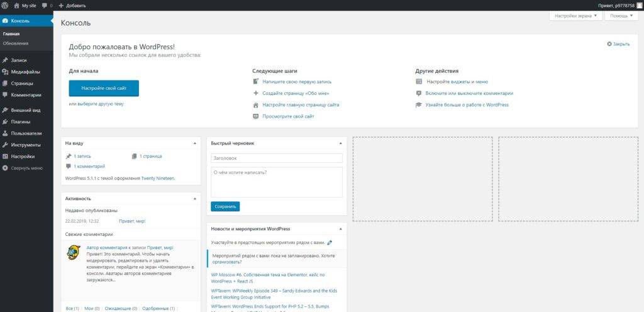Click выберите другую тему link
The height and width of the screenshot is (312, 644).
[x=101, y=104]
